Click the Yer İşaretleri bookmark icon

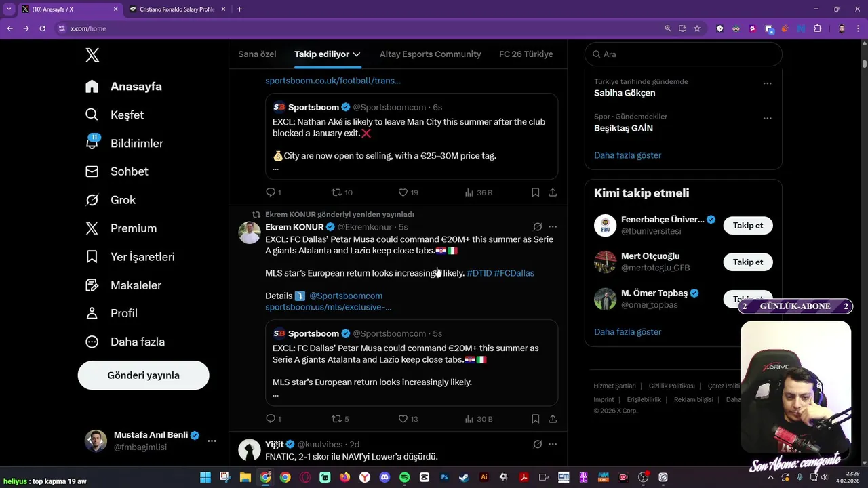(92, 257)
